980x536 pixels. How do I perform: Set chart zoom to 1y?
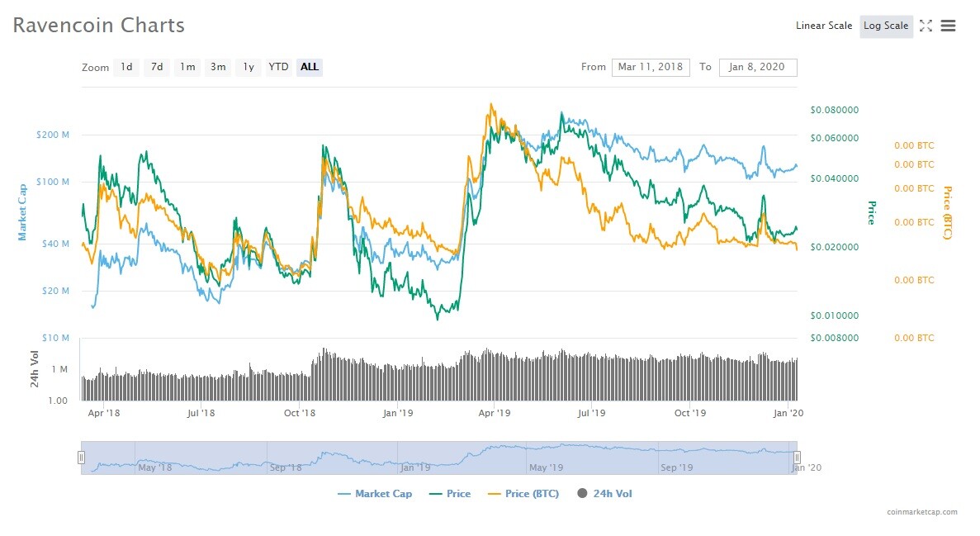(x=248, y=68)
